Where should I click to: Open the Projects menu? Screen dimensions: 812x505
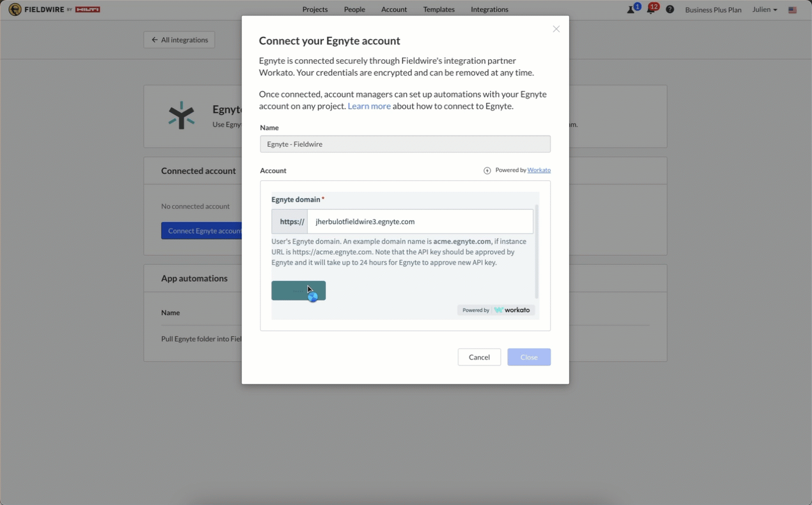(x=315, y=9)
